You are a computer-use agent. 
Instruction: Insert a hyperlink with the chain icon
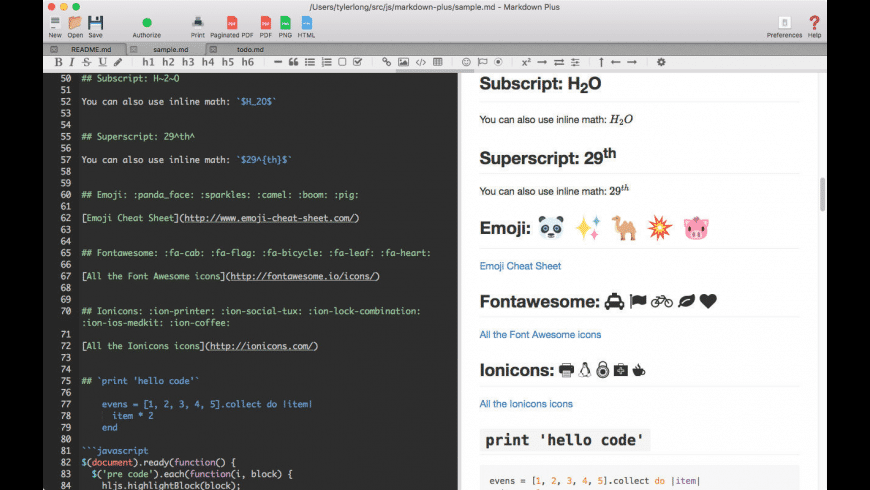(x=386, y=62)
